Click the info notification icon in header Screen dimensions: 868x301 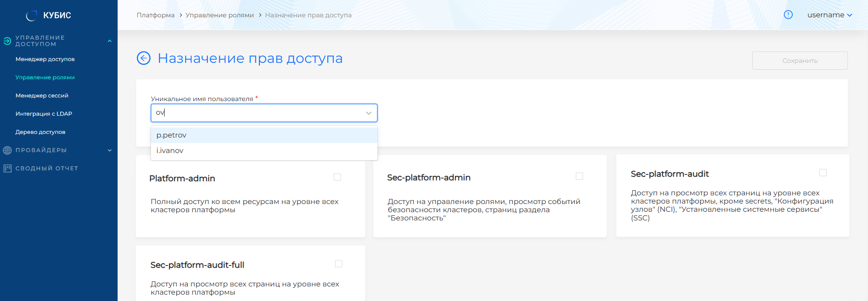coord(788,15)
